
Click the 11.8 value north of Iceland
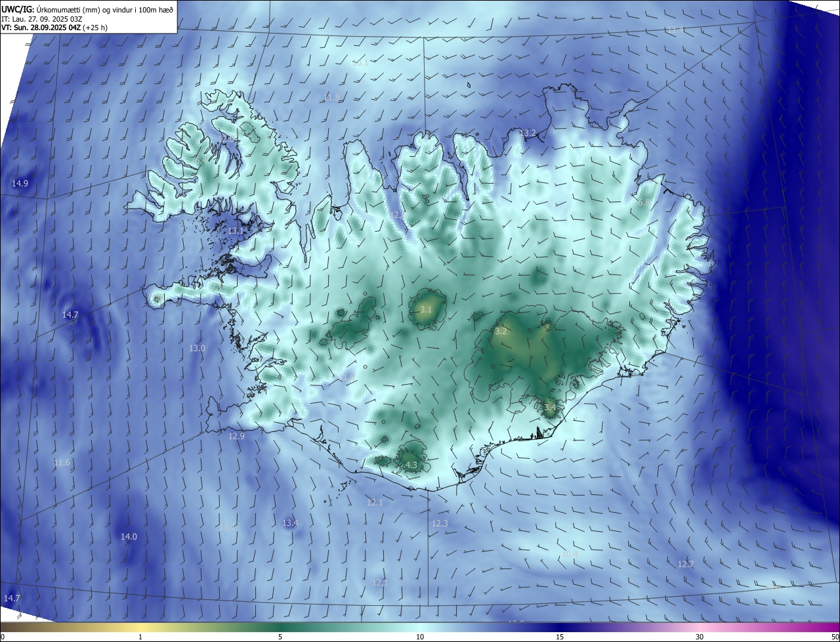tap(333, 97)
